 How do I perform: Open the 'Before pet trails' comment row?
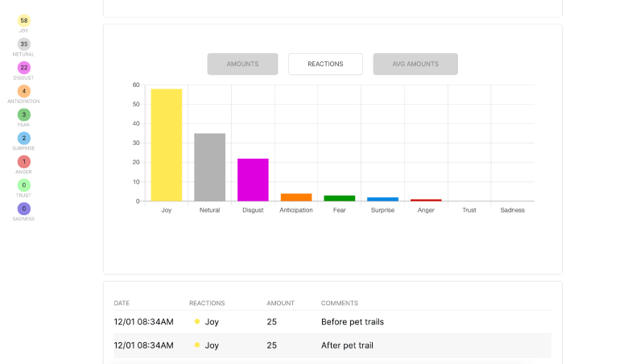pos(352,322)
